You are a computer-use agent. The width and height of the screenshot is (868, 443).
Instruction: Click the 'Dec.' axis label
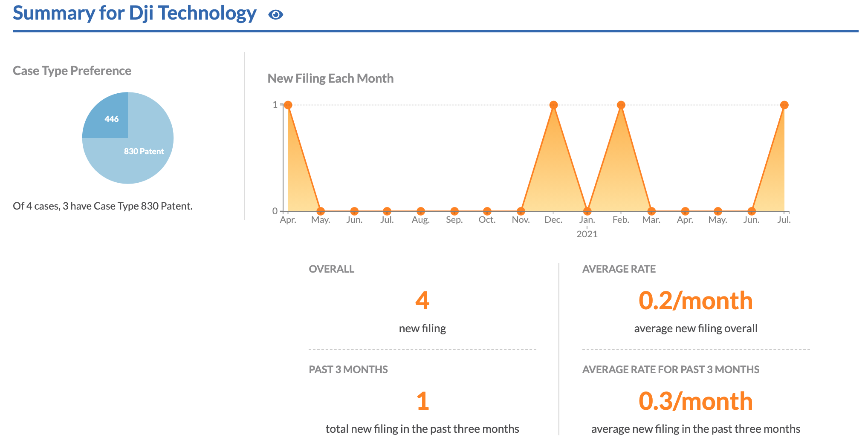click(553, 220)
